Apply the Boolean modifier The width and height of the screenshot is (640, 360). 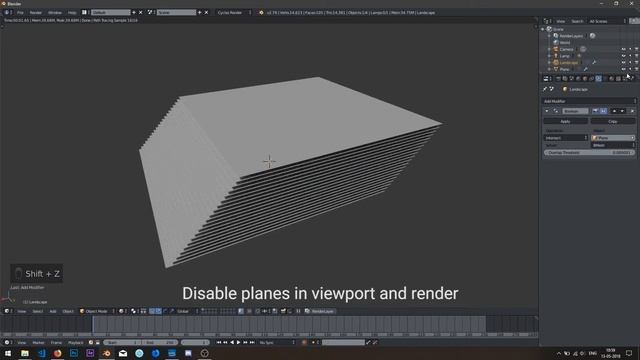pos(565,121)
